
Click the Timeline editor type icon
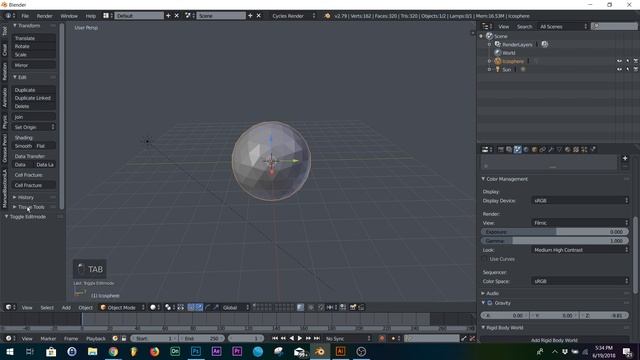9,338
